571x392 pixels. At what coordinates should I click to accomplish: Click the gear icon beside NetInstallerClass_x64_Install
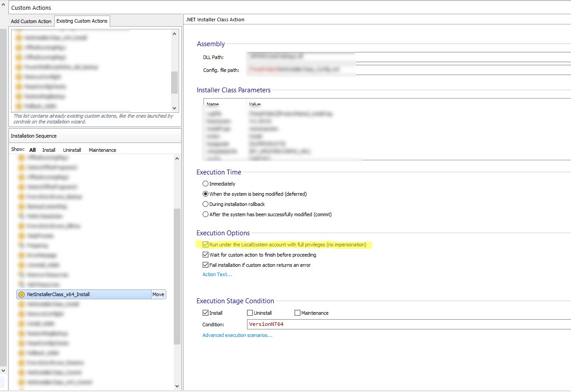(x=21, y=294)
